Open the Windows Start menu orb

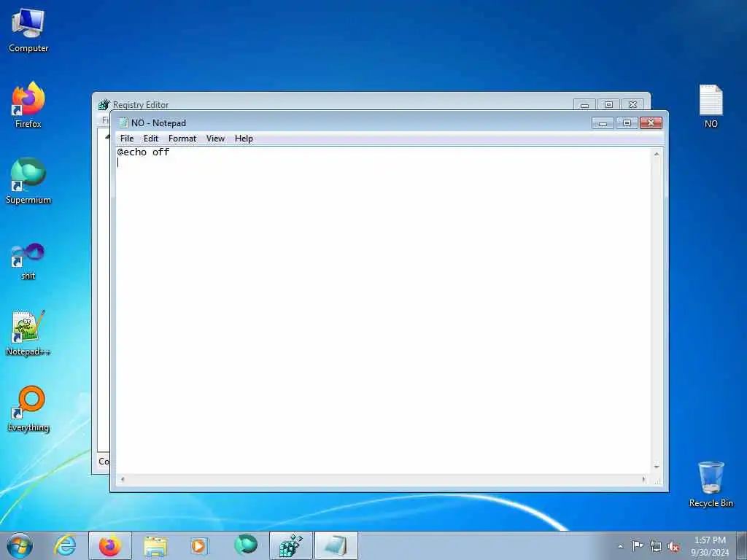20,545
